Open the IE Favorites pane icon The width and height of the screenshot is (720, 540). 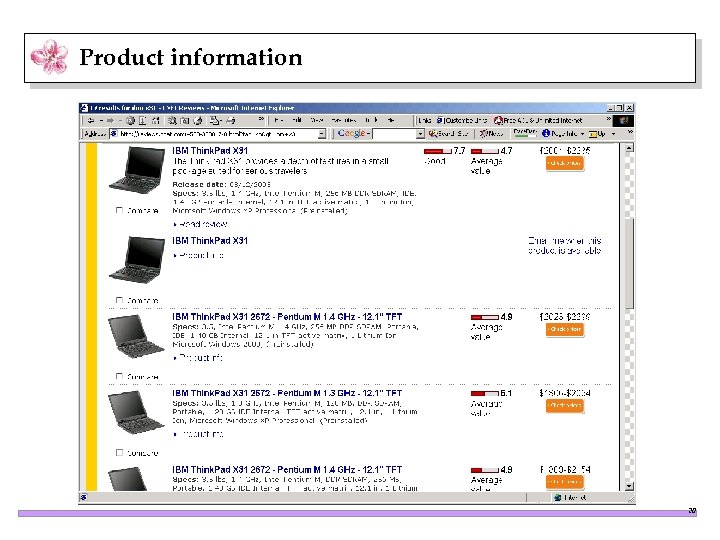(185, 121)
